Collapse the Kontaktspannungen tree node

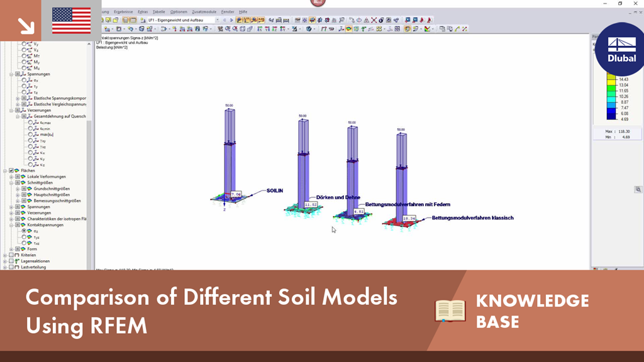pos(11,225)
